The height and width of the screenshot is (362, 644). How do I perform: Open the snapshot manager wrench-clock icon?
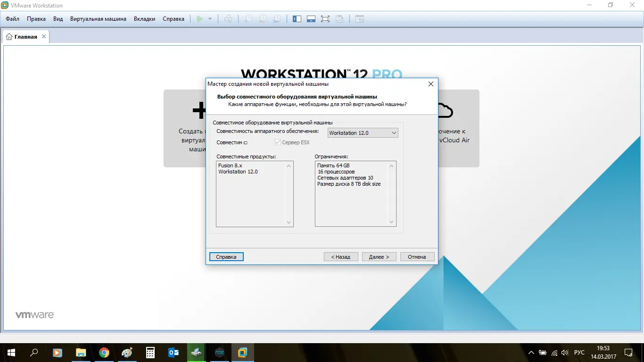point(277,19)
